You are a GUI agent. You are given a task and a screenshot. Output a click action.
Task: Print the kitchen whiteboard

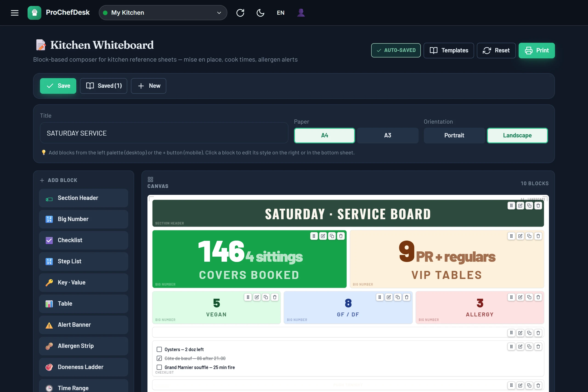(537, 51)
